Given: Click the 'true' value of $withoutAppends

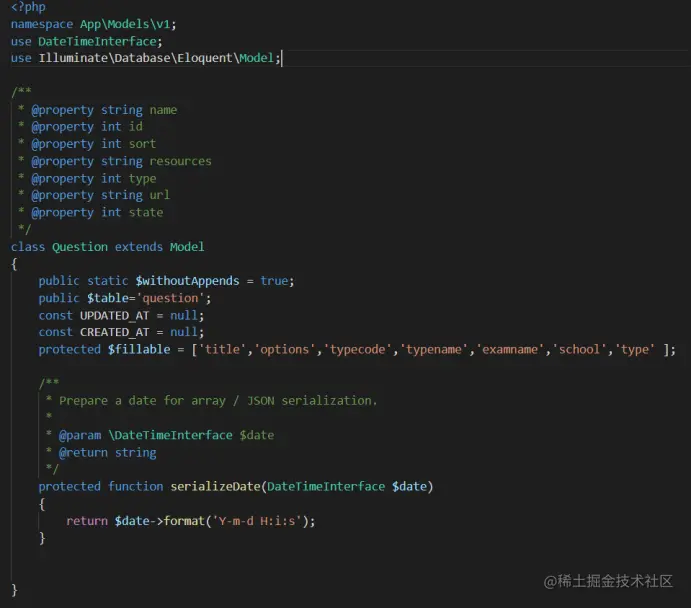Looking at the screenshot, I should tap(274, 281).
